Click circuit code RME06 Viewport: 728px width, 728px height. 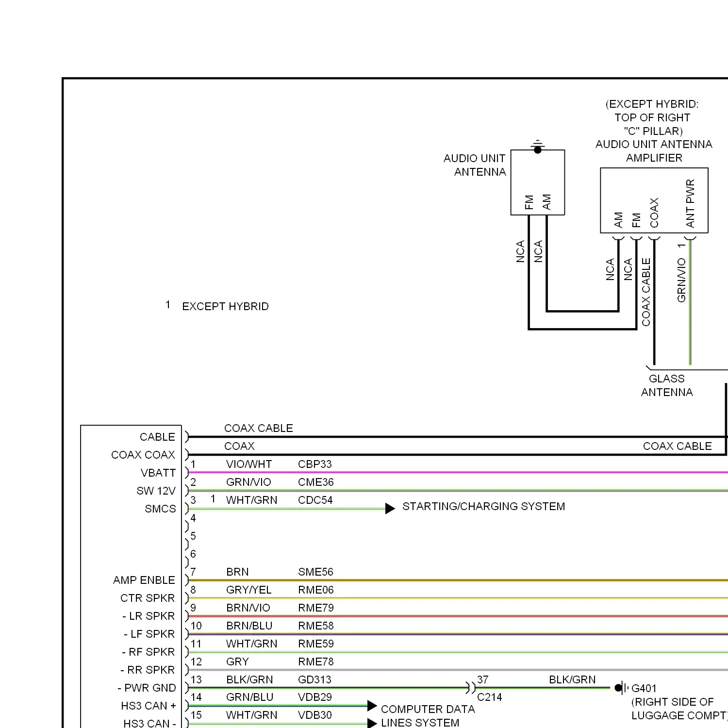(x=316, y=590)
